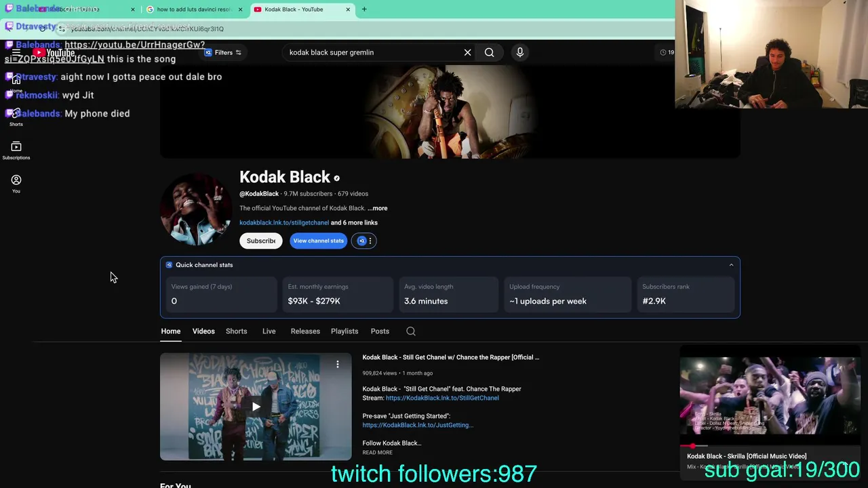Play the featured Still Get Chanel video
This screenshot has width=868, height=488.
click(256, 407)
